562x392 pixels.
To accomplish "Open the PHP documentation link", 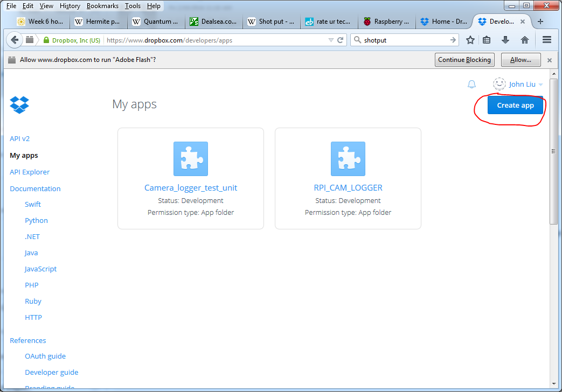I will click(x=32, y=285).
